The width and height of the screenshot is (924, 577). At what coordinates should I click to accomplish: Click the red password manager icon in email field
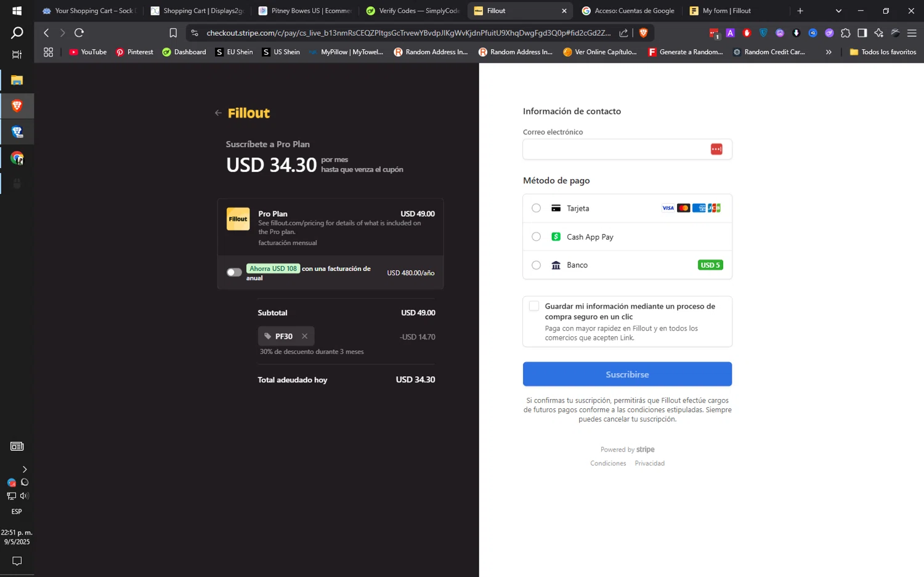716,149
